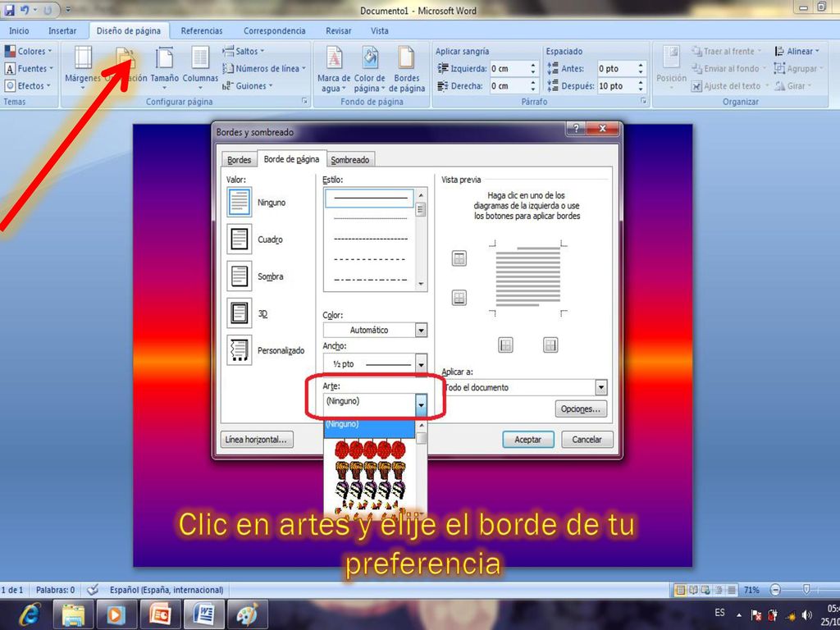Open the Efectos theme effects menu
This screenshot has height=630, width=840.
pyautogui.click(x=27, y=85)
